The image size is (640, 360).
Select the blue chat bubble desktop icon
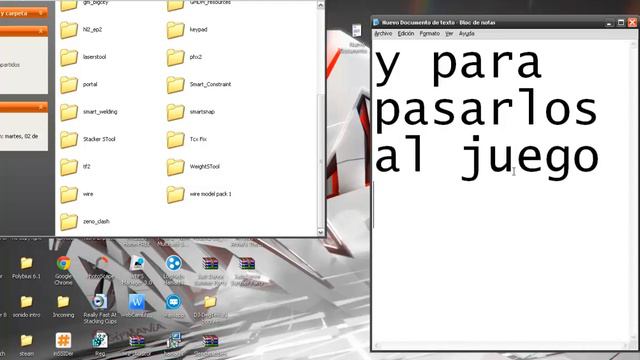click(x=173, y=302)
